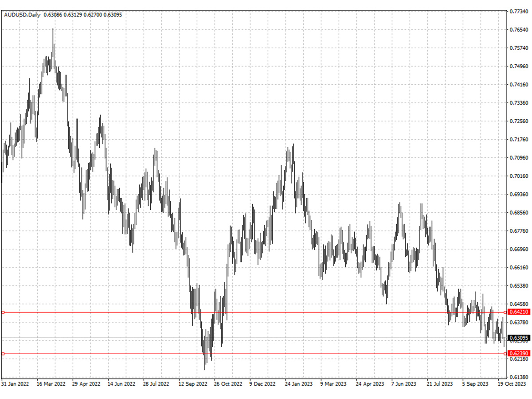Click the open value 0.63086 in header
532x399 pixels.
[52, 15]
